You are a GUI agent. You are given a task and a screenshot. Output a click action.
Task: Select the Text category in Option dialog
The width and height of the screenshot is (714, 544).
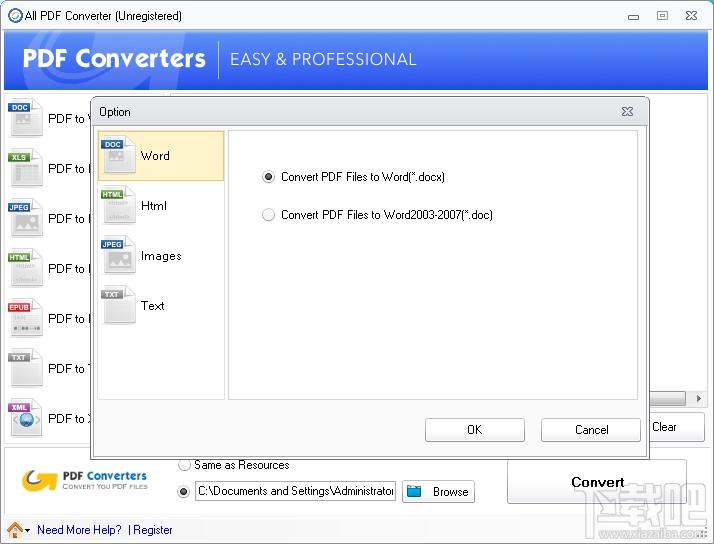pos(161,306)
